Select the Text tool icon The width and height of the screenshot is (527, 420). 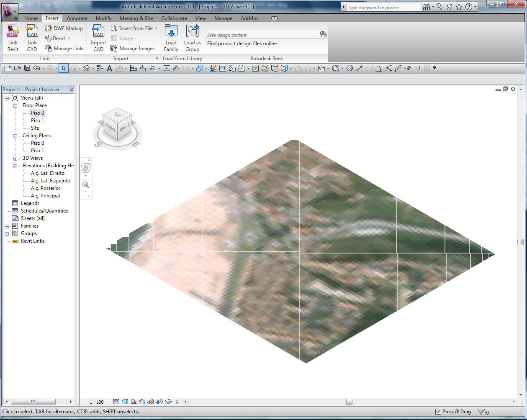[109, 68]
